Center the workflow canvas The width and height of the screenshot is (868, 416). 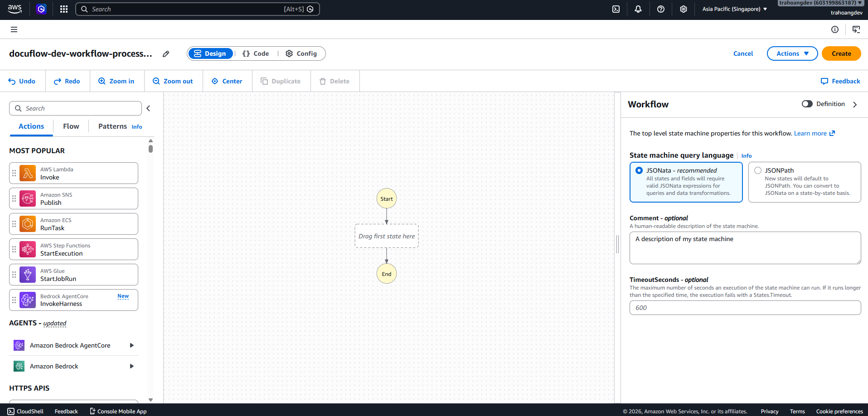pyautogui.click(x=227, y=81)
